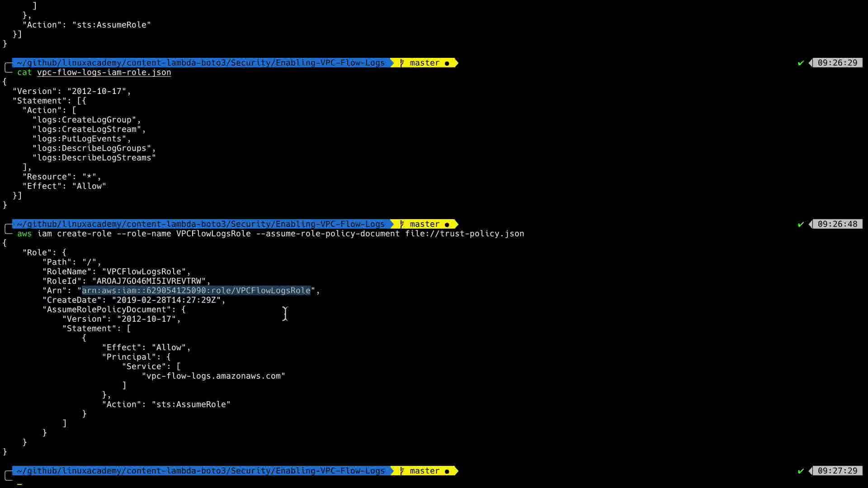Click the aws command word
The image size is (868, 488).
coord(24,234)
